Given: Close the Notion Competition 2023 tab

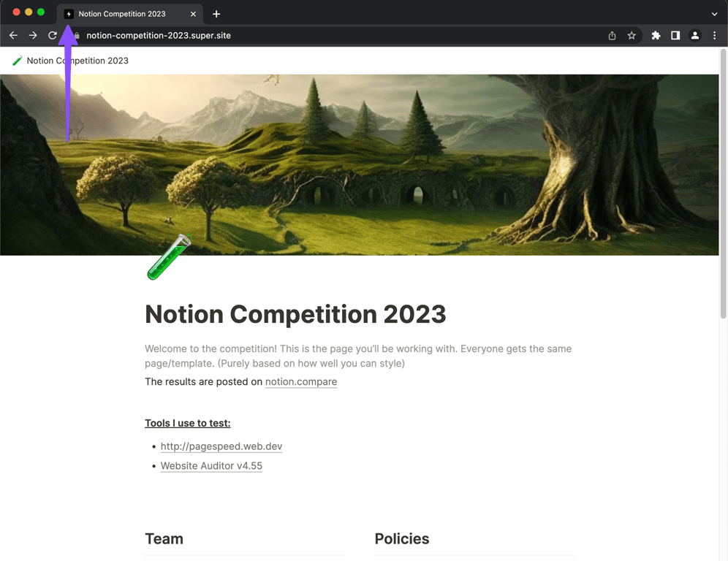Looking at the screenshot, I should coord(193,14).
